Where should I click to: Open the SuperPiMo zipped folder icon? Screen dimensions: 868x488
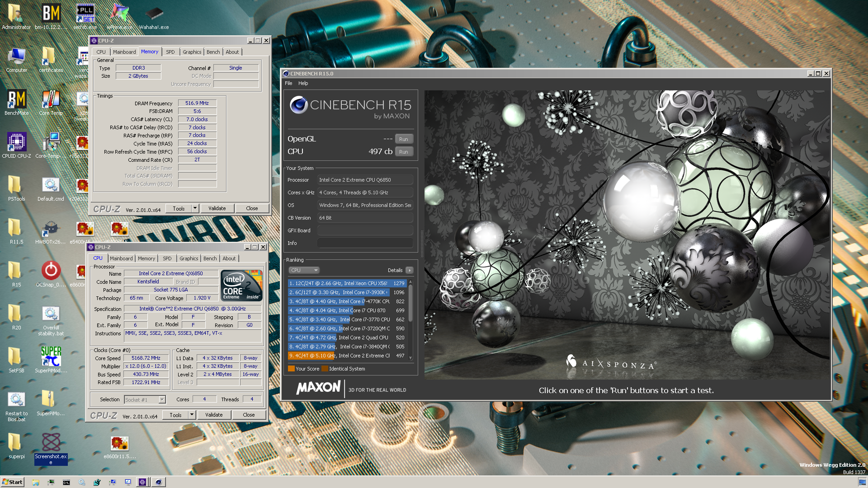(51, 403)
